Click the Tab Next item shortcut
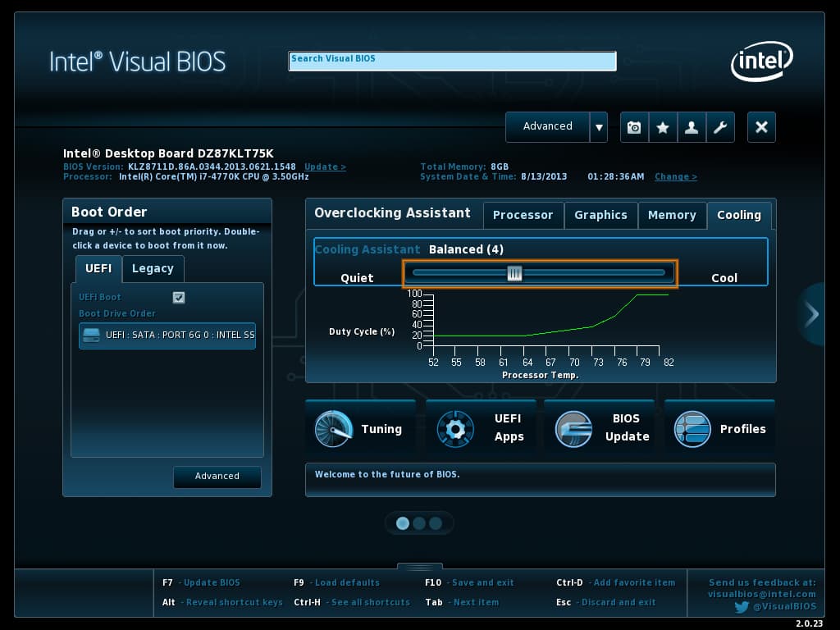 pos(462,603)
